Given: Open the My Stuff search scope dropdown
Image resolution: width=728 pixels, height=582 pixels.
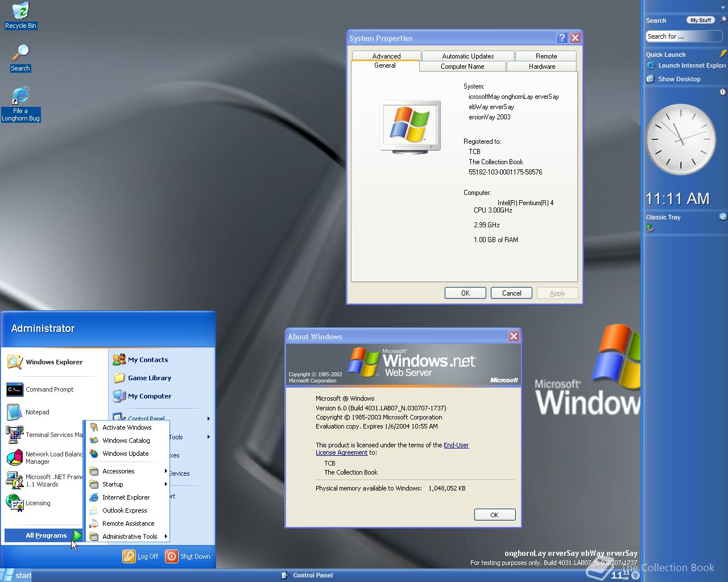Looking at the screenshot, I should point(701,20).
